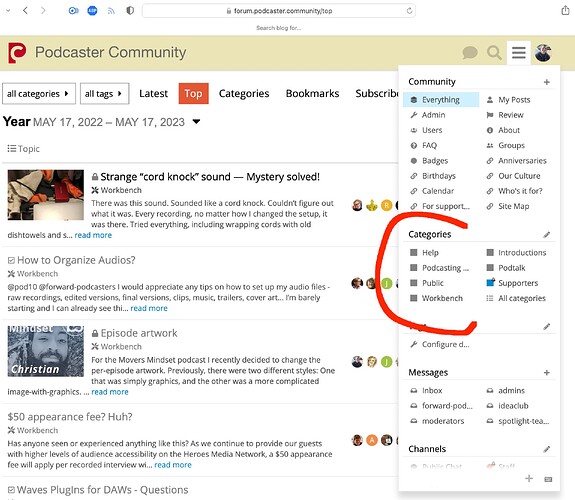Click the Safari share icon

click(565, 10)
